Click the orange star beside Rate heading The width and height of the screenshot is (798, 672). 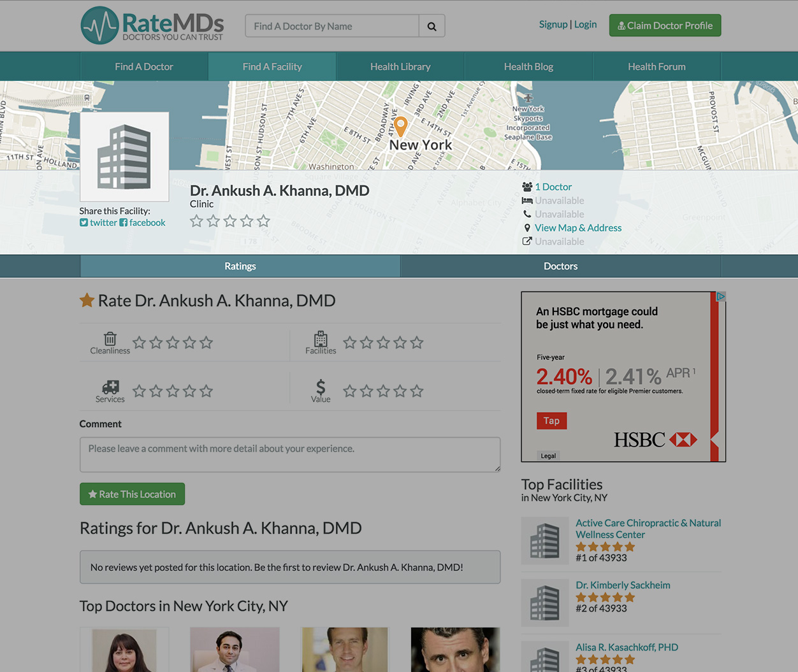87,300
